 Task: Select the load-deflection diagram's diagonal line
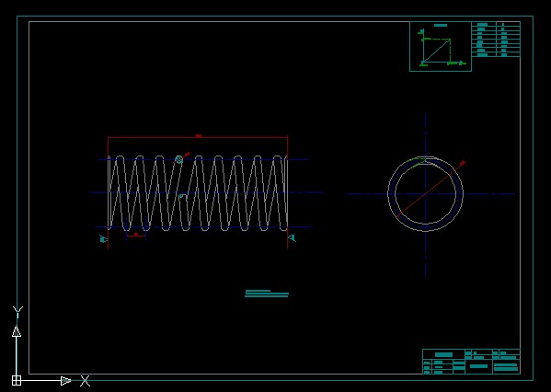[436, 52]
